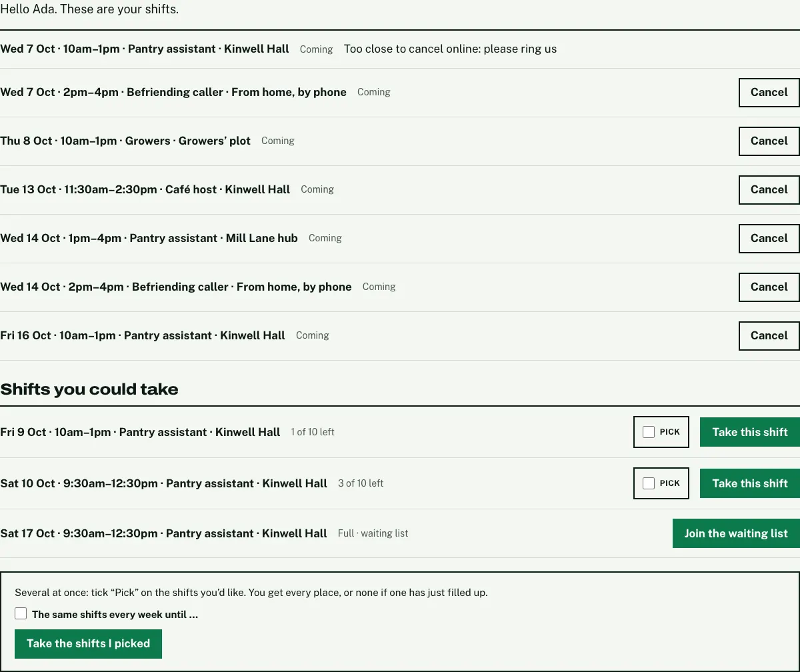Cancel the Tue 13 Oct Café host shift
This screenshot has width=800, height=672.
click(769, 190)
